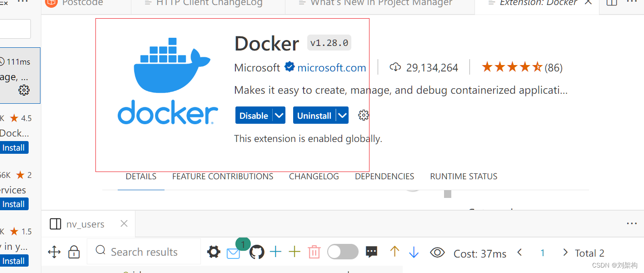Toggle the eye visibility icon
Image resolution: width=644 pixels, height=273 pixels.
437,252
